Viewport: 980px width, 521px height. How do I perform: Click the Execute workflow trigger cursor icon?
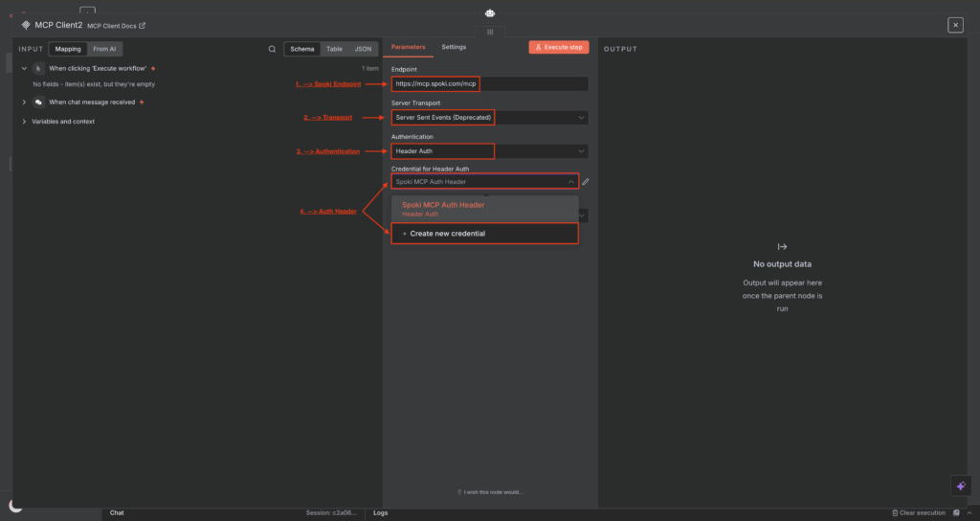pyautogui.click(x=38, y=69)
